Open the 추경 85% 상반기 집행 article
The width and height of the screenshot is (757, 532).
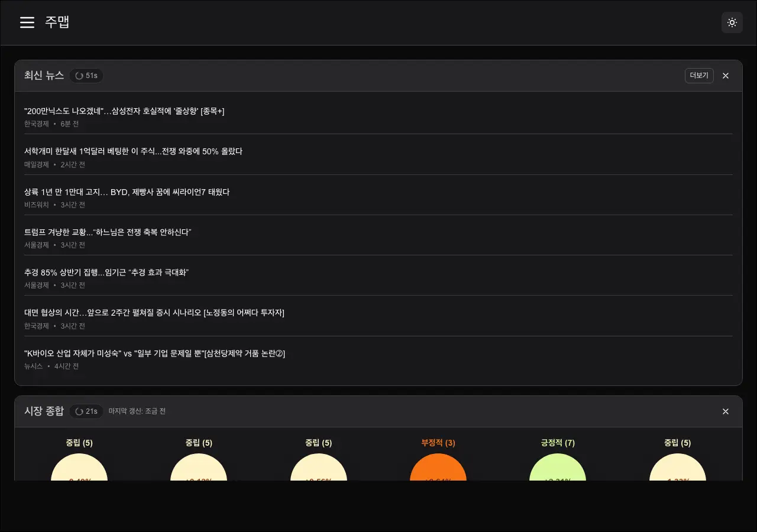click(106, 273)
